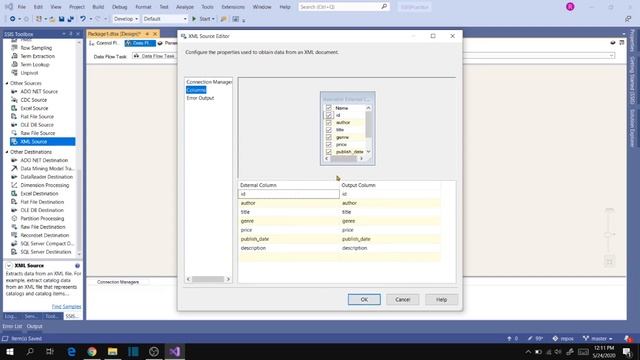The image size is (640, 360).
Task: Select the Excel Source toolbox item
Action: (34, 108)
